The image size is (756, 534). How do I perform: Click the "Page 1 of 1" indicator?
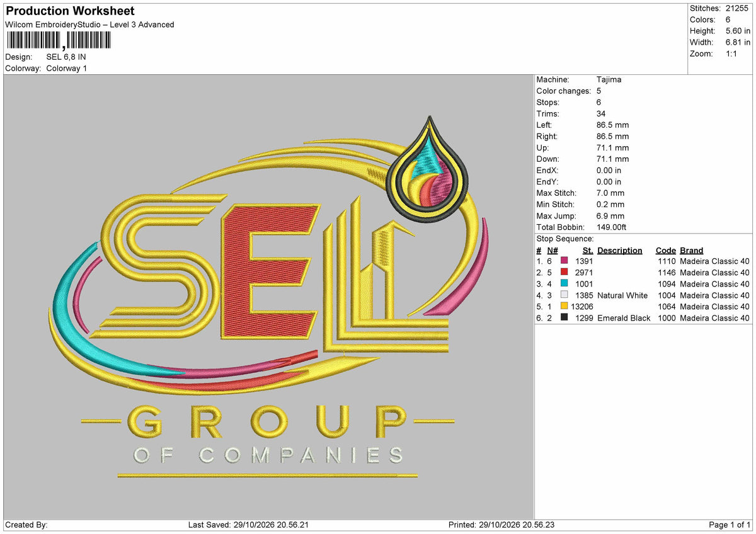[730, 525]
